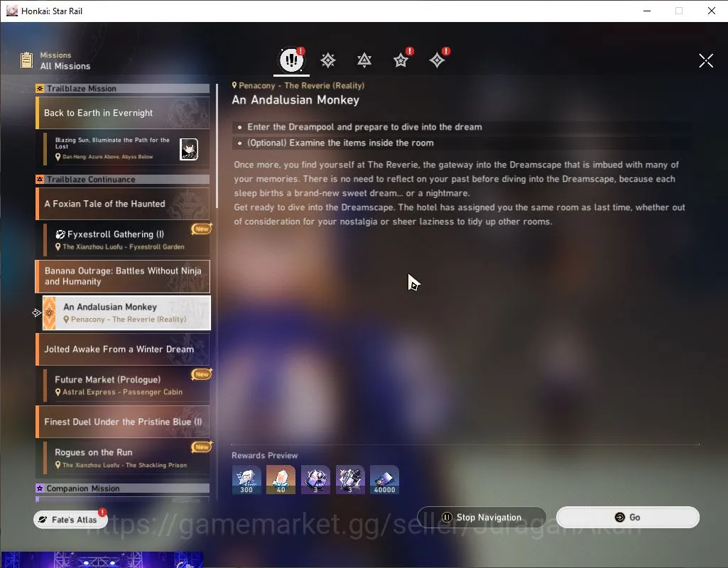The image size is (728, 568).
Task: Switch to Trailblaze Mission filter icon
Action: pos(328,60)
